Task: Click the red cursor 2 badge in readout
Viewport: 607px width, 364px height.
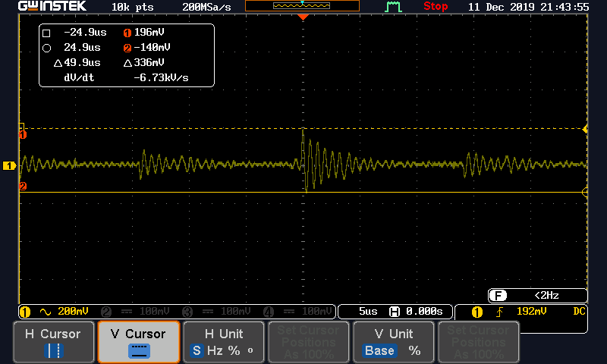Action: click(x=127, y=48)
